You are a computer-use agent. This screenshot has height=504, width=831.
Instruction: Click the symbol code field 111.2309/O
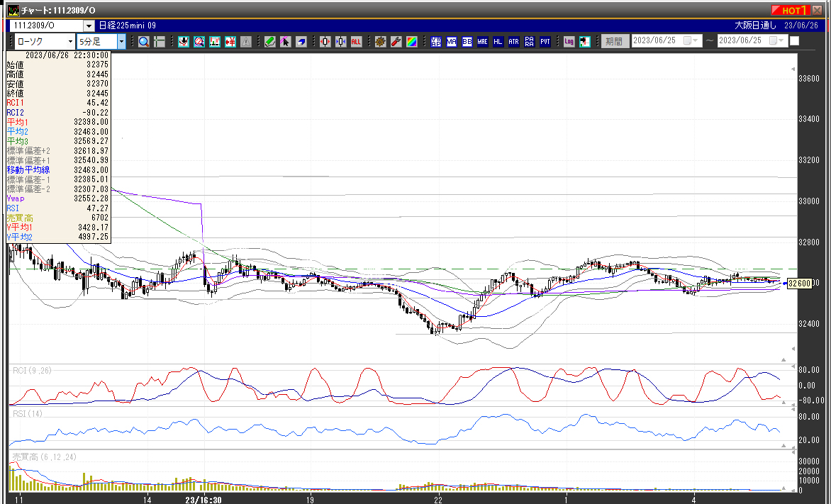(47, 26)
